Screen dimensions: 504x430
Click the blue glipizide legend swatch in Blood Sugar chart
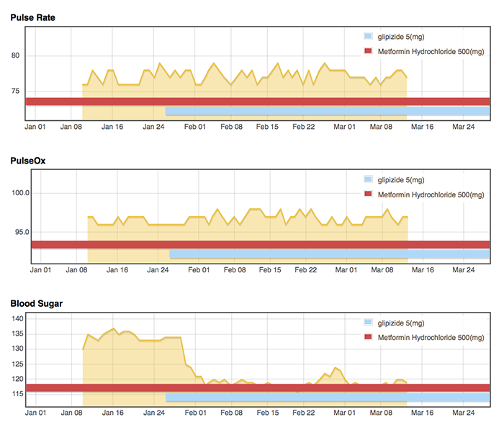point(369,323)
